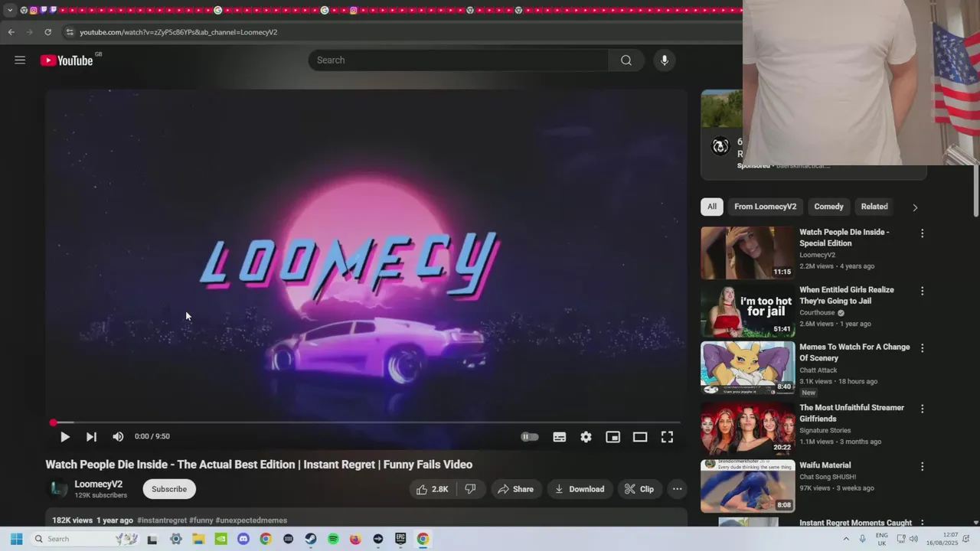Open the tab search dropdown arrow

click(x=10, y=10)
